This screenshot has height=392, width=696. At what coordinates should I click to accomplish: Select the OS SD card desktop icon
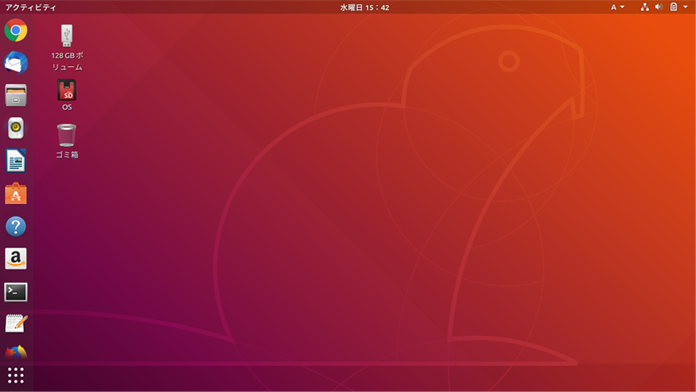pyautogui.click(x=67, y=95)
